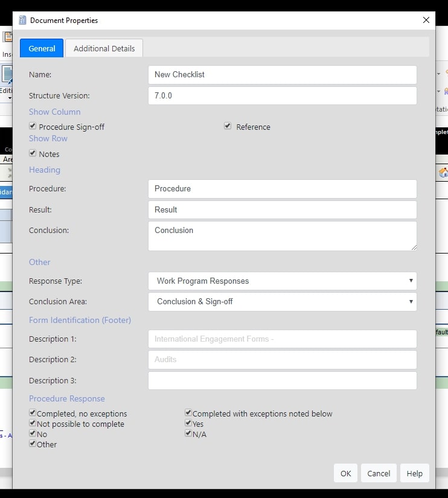Click the Conclusion text area resize handle

point(414,247)
